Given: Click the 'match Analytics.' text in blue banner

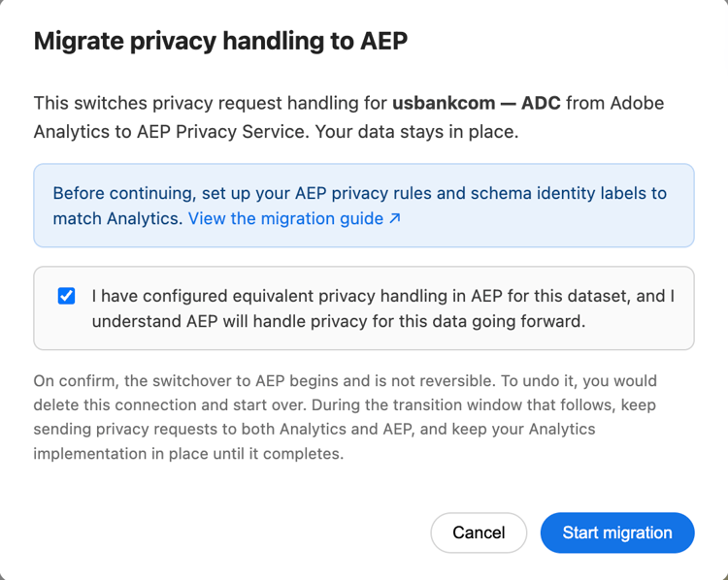Looking at the screenshot, I should pos(117,218).
